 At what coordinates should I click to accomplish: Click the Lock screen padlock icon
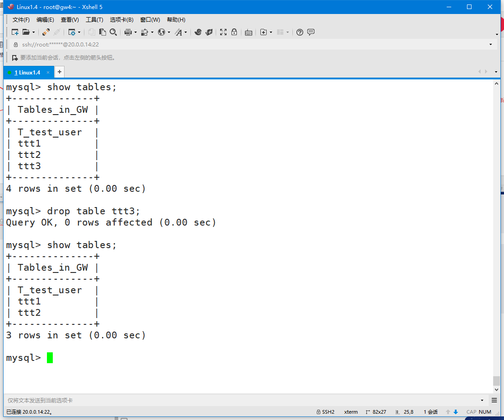click(x=234, y=32)
